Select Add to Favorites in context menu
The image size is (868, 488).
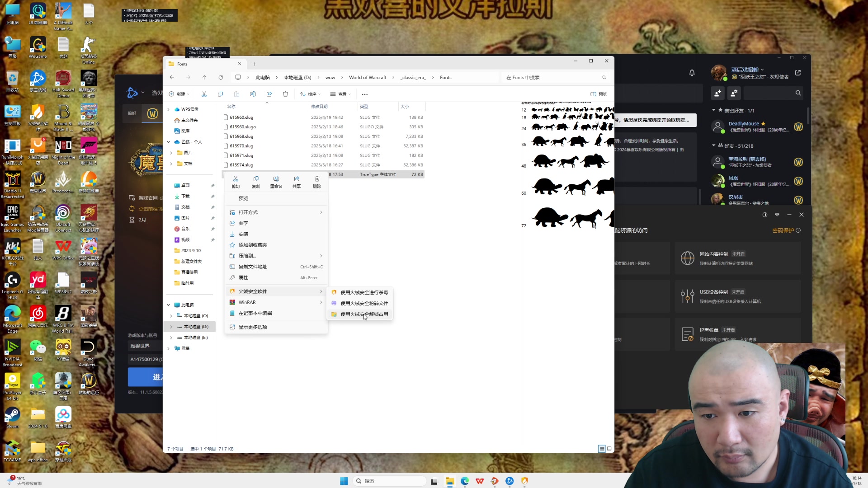276,245
